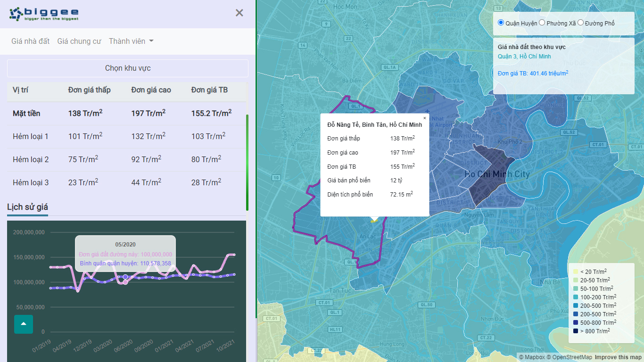
Task: Select the Đường Phố radio option
Action: tap(581, 23)
